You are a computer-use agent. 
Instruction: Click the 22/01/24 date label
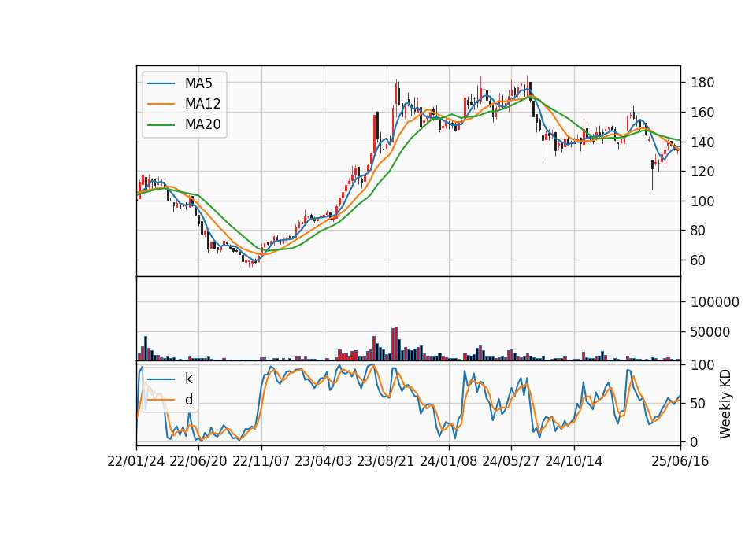tap(136, 462)
